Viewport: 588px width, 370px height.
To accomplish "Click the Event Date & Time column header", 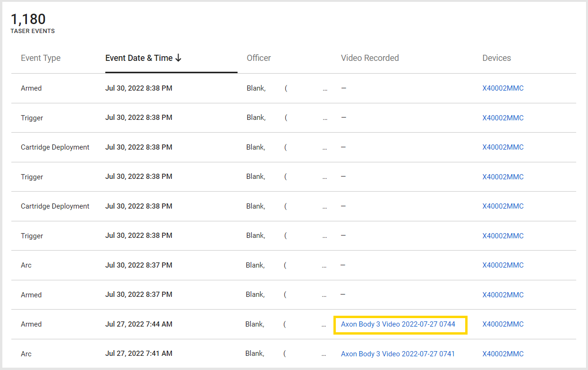I will (139, 58).
